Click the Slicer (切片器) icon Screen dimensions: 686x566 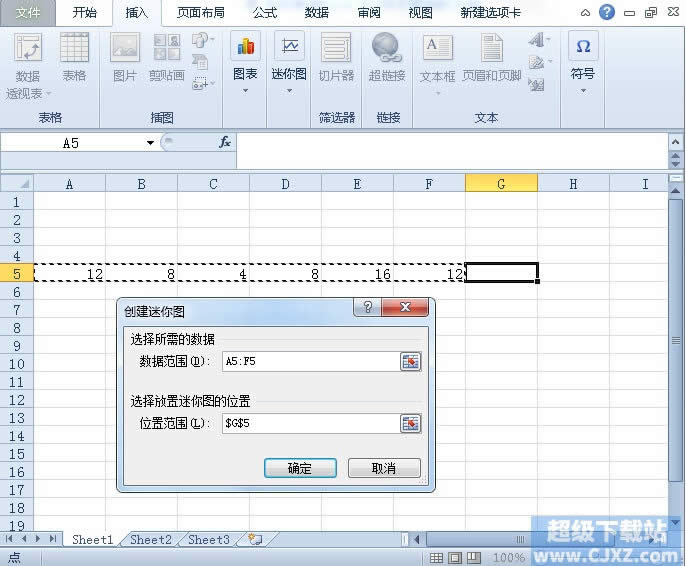(336, 57)
